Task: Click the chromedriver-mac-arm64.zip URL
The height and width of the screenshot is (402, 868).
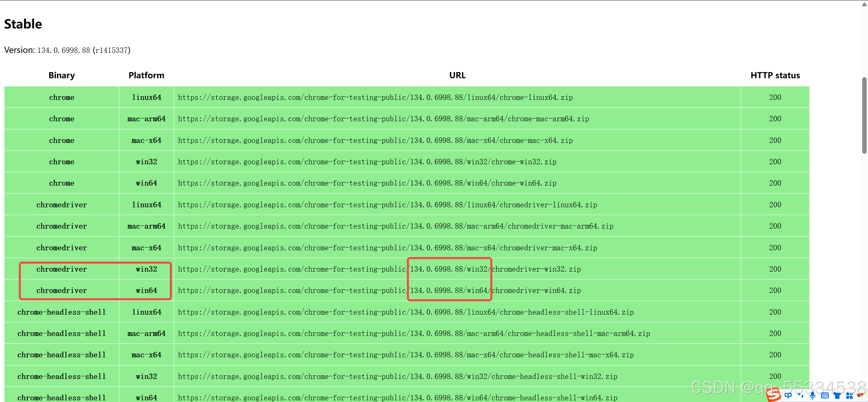Action: click(396, 226)
